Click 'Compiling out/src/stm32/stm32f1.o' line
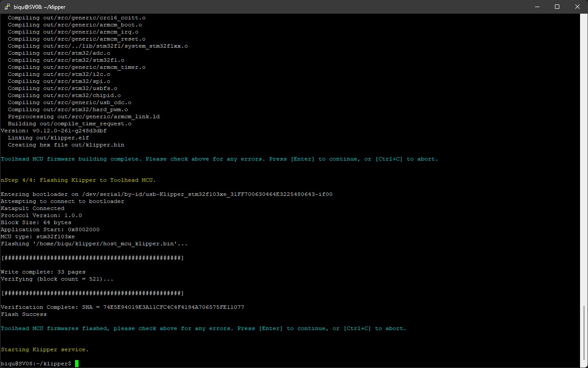This screenshot has height=368, width=588. [66, 60]
